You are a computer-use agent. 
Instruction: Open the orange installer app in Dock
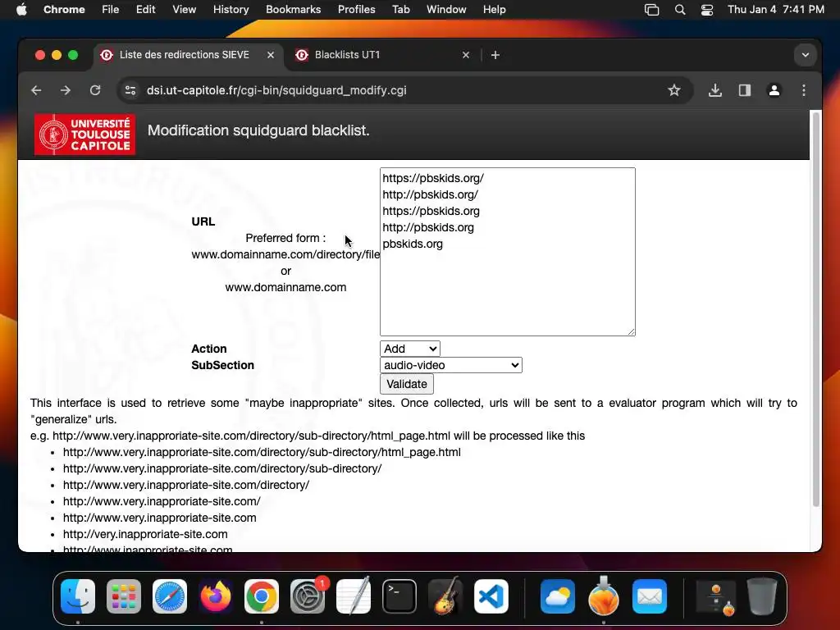604,596
